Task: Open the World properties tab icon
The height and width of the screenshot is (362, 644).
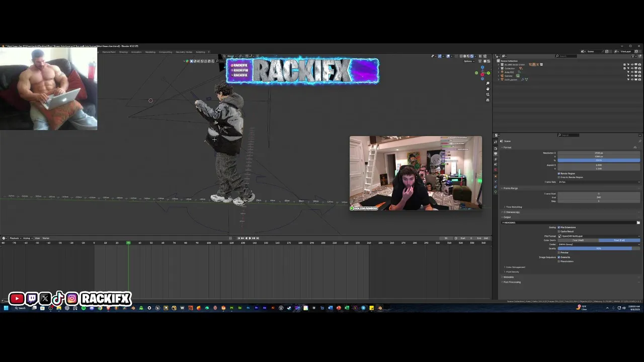Action: pyautogui.click(x=496, y=170)
